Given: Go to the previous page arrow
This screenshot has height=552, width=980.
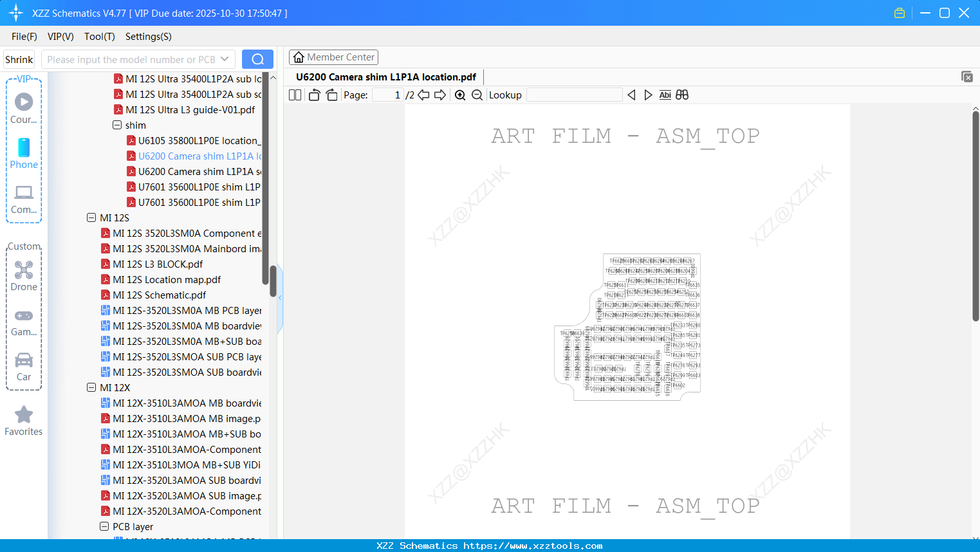Looking at the screenshot, I should 423,95.
